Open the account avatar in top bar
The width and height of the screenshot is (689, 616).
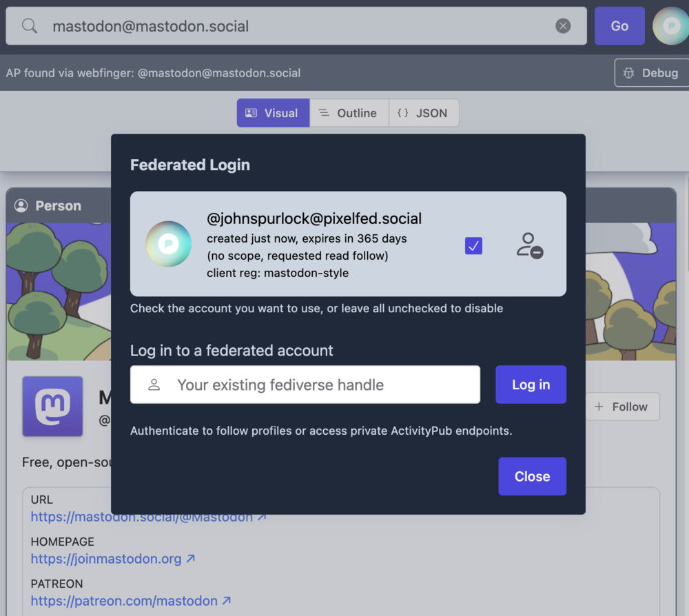click(x=670, y=26)
